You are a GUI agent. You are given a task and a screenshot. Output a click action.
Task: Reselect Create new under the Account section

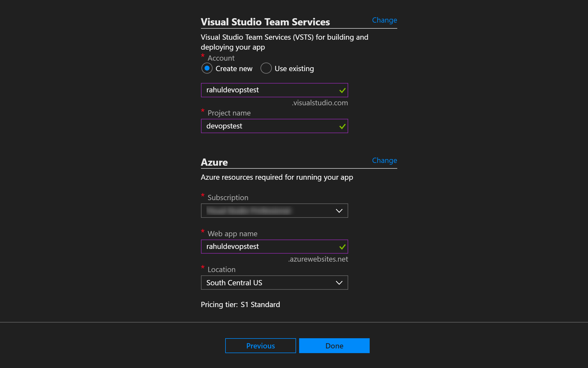tap(207, 68)
